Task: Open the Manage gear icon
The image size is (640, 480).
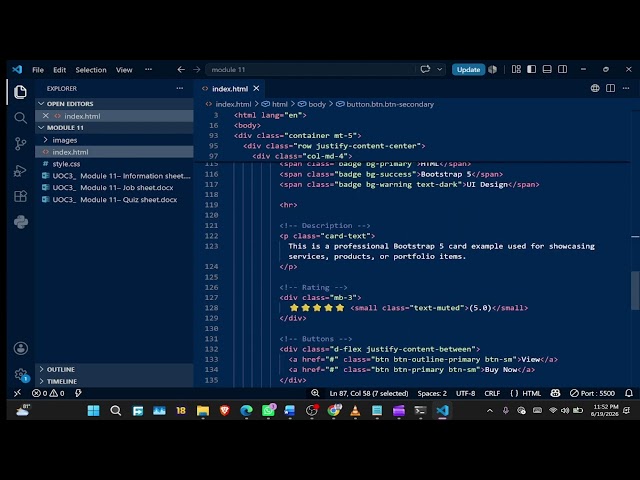Action: (20, 374)
